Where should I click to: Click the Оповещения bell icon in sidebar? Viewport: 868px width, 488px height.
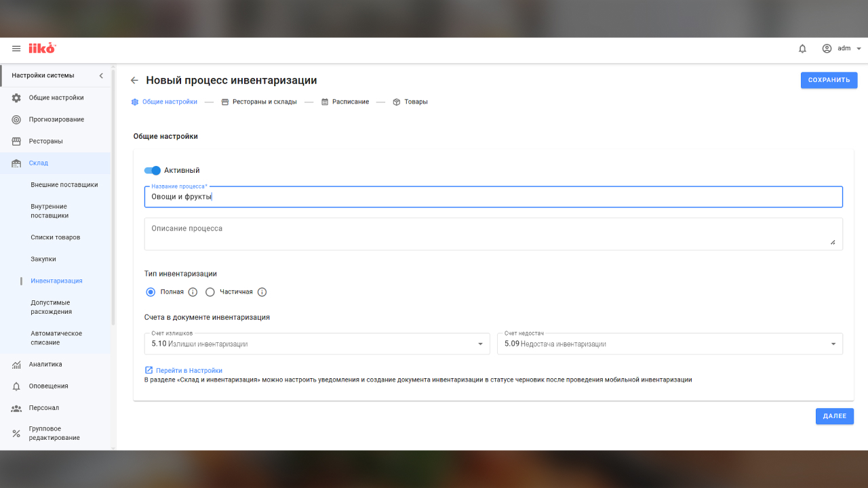click(16, 386)
